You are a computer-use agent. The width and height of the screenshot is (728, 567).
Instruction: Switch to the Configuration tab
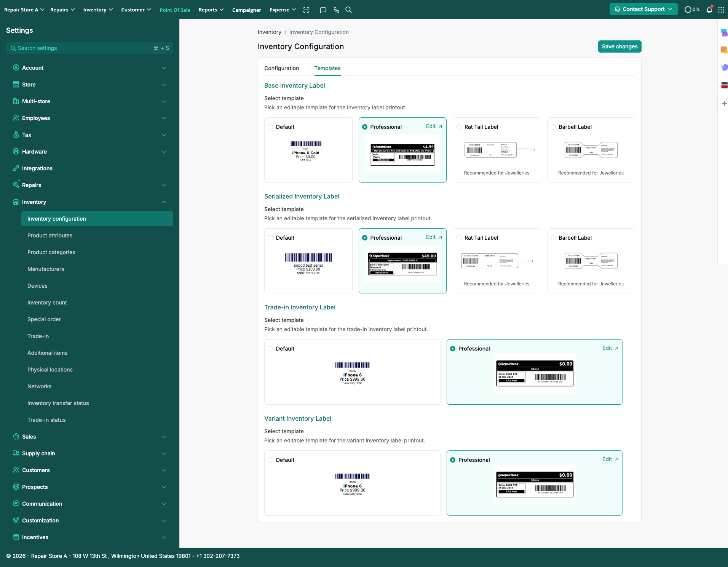coord(281,68)
